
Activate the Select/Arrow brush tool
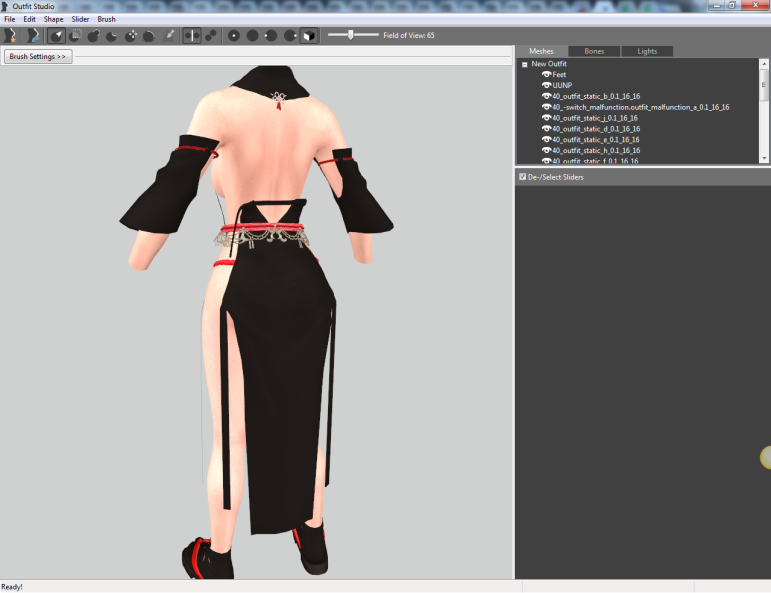tap(57, 35)
